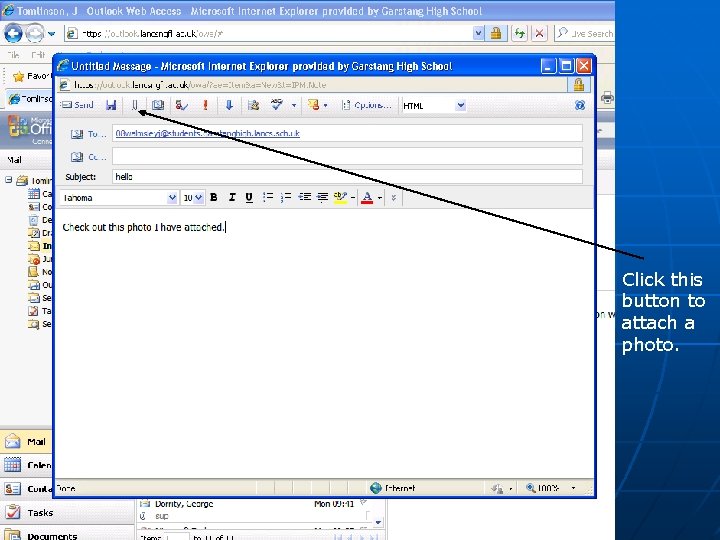Click into the Cc input field

347,156
